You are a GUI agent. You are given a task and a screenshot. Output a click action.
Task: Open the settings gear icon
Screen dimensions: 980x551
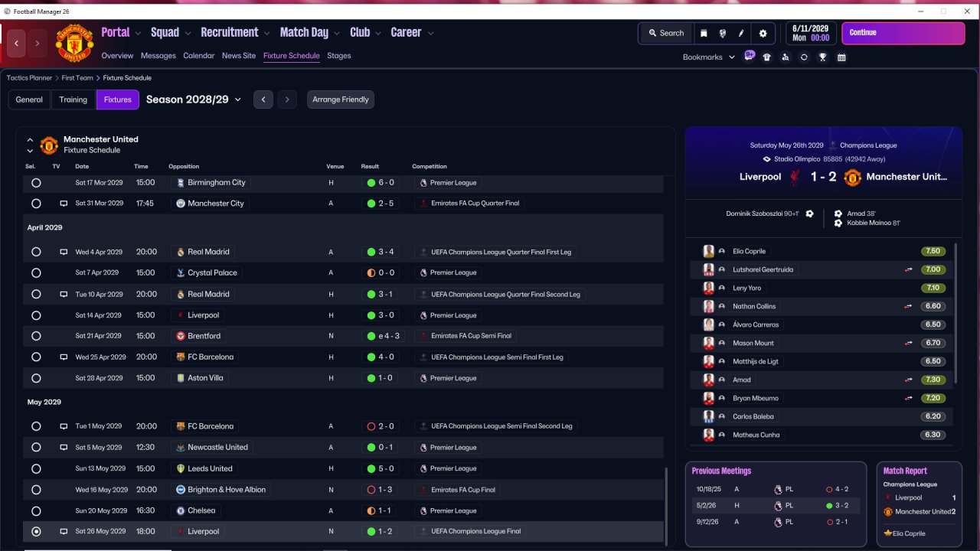[x=763, y=33]
